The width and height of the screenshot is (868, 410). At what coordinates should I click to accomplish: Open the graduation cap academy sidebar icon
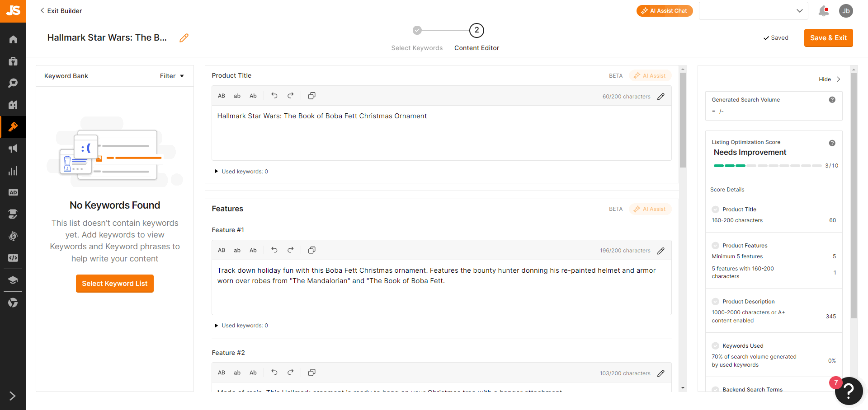(13, 280)
